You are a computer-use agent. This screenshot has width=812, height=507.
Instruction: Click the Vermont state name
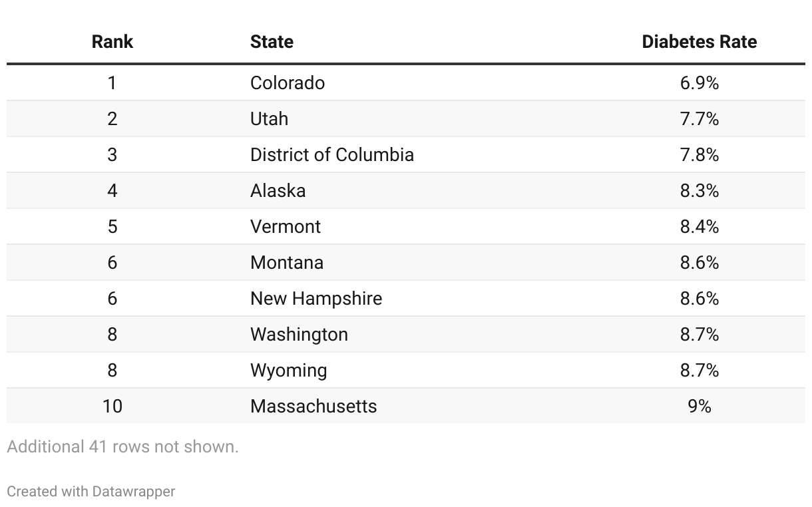286,227
